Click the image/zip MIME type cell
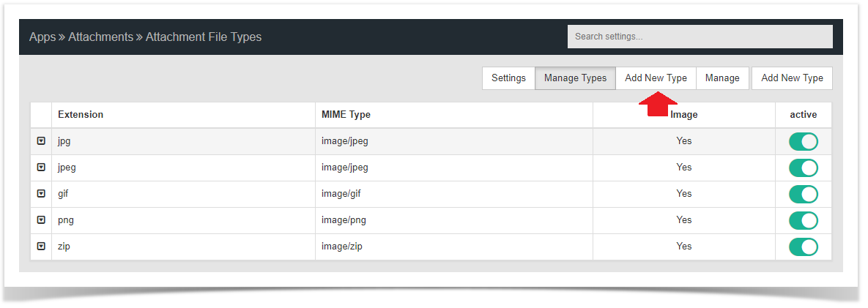This screenshot has height=308, width=868. (454, 246)
